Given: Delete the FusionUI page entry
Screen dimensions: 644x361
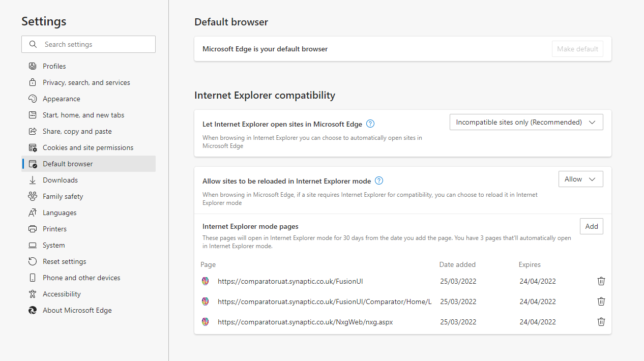Looking at the screenshot, I should coord(601,281).
